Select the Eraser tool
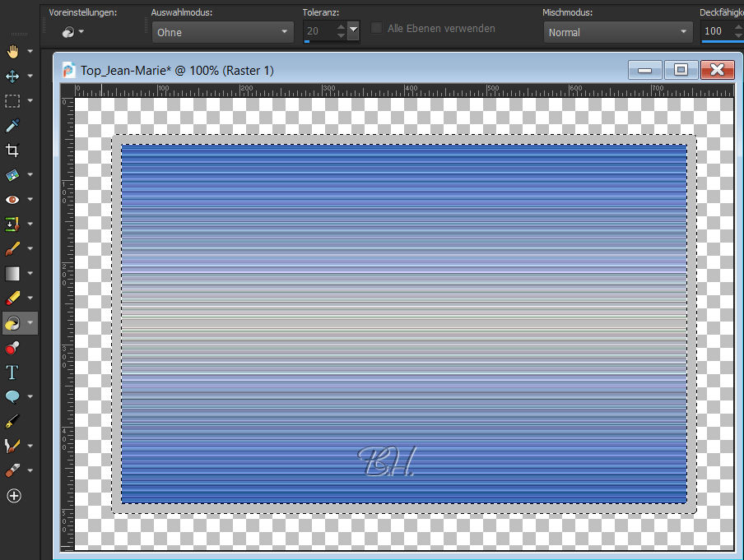This screenshot has height=560, width=744. (12, 298)
